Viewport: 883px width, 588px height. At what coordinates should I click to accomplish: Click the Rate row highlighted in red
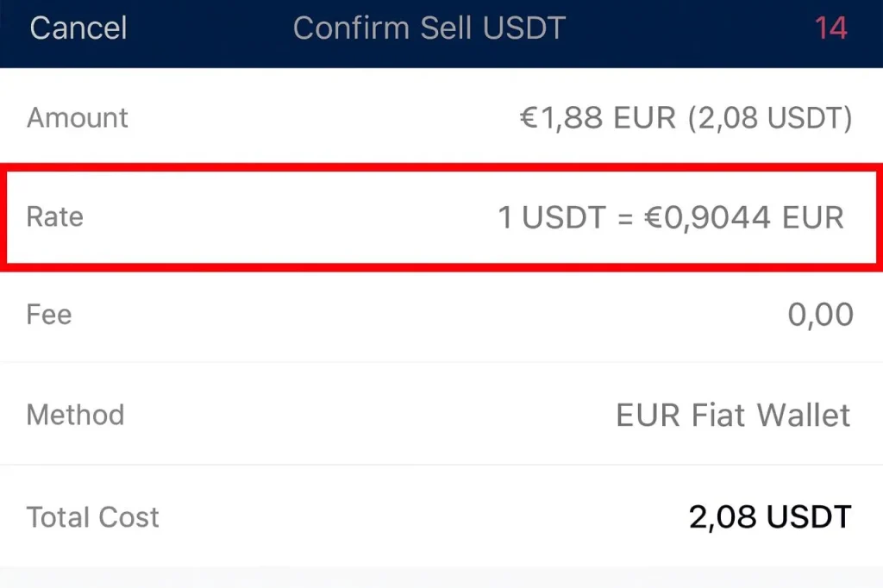[441, 217]
